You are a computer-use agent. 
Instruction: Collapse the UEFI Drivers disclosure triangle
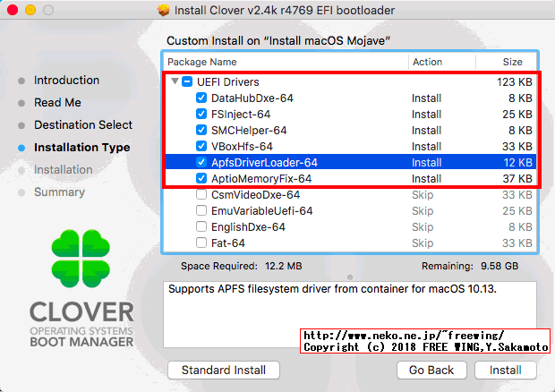click(x=175, y=81)
